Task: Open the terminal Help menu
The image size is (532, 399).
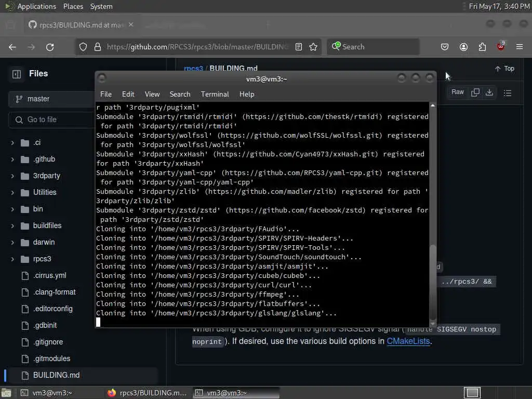Action: point(247,95)
